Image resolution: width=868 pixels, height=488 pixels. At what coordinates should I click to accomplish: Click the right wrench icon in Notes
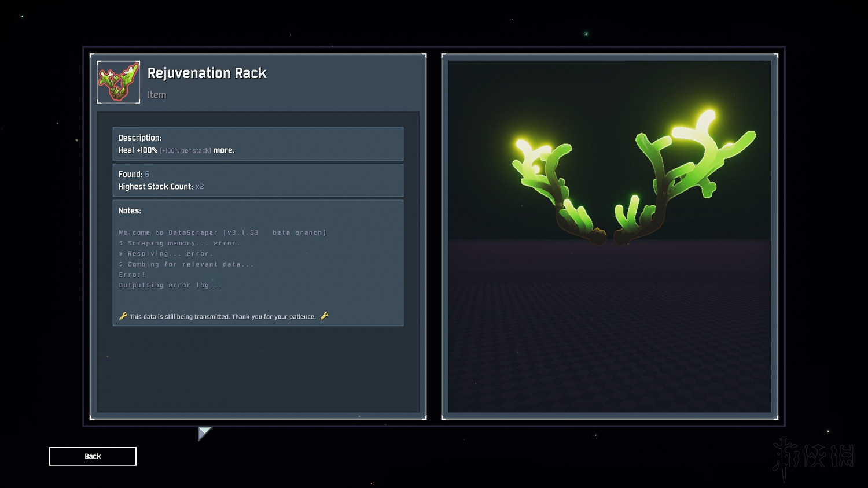tap(324, 316)
